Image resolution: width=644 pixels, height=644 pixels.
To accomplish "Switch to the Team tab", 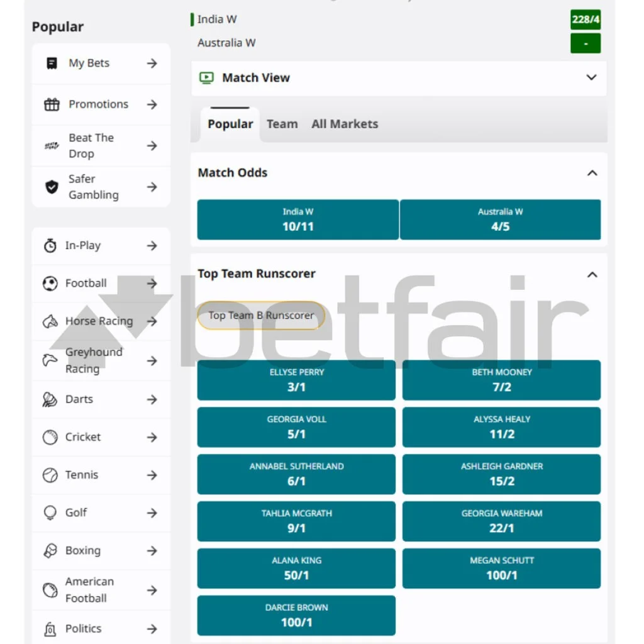I will coord(282,125).
